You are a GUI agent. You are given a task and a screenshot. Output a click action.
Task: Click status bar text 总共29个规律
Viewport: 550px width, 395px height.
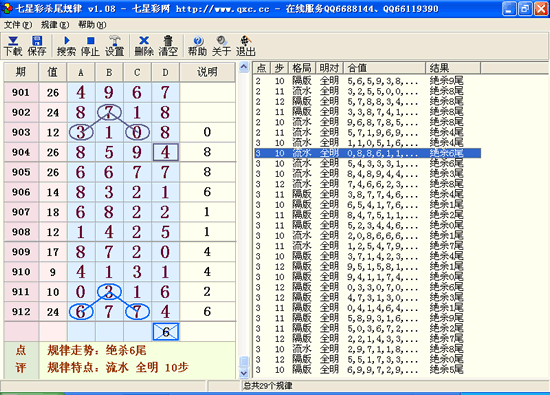[268, 386]
